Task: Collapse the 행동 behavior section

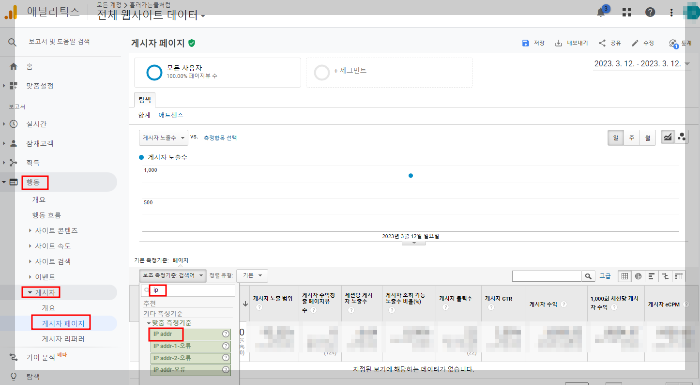Action: click(33, 182)
